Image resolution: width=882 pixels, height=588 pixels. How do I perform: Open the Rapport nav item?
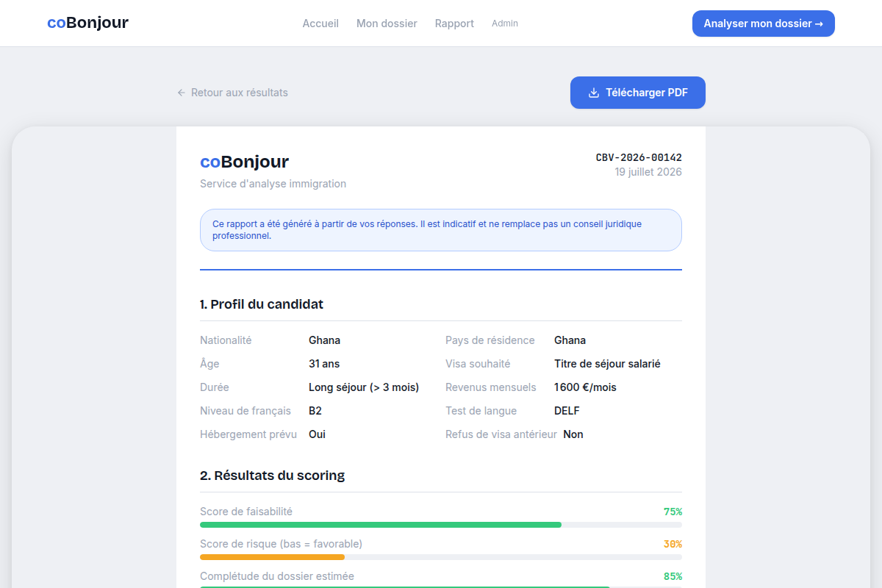[x=454, y=24]
